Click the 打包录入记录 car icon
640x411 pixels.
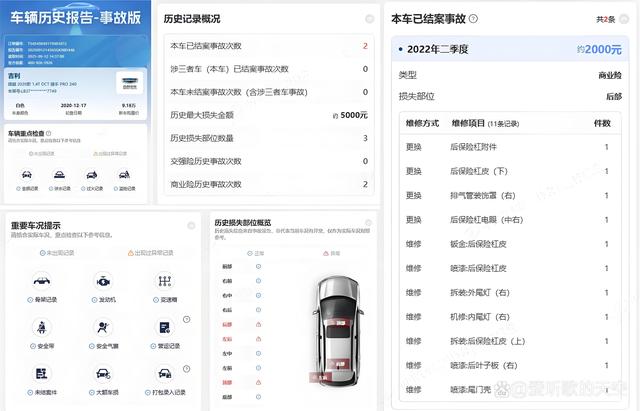pyautogui.click(x=165, y=373)
